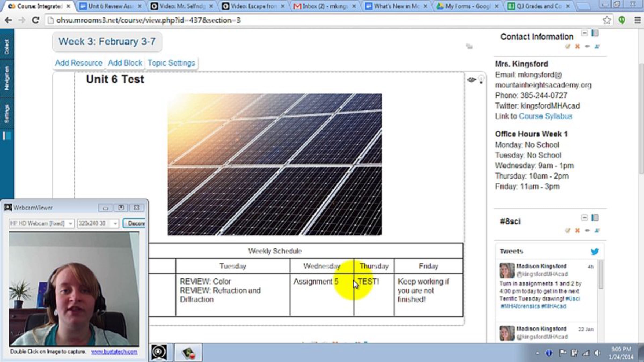Collapse the #8sci block
Viewport: 644px width, 362px height.
coord(584,218)
